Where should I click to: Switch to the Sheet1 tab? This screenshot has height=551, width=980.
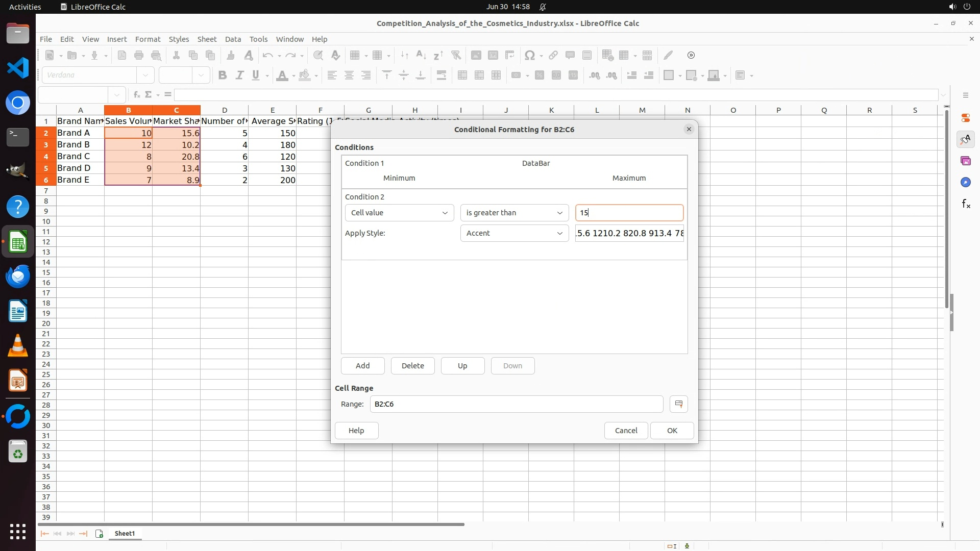125,534
